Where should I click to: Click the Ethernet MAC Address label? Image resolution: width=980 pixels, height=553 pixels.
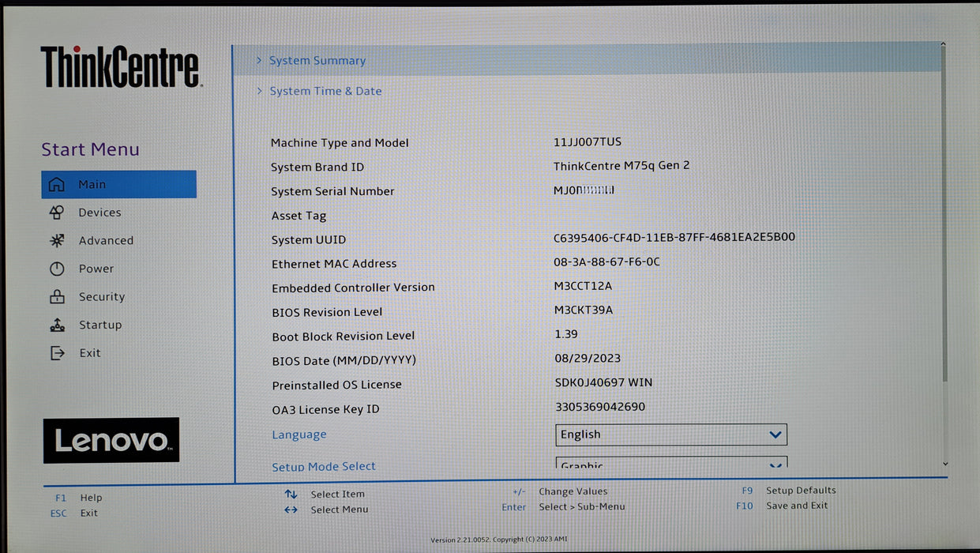tap(334, 264)
